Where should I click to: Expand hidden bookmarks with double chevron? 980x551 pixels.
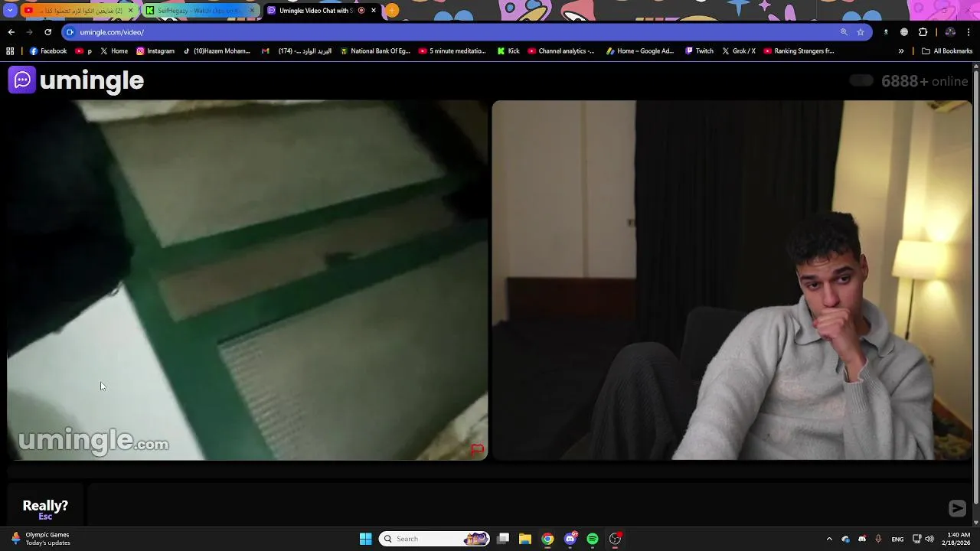pos(901,51)
